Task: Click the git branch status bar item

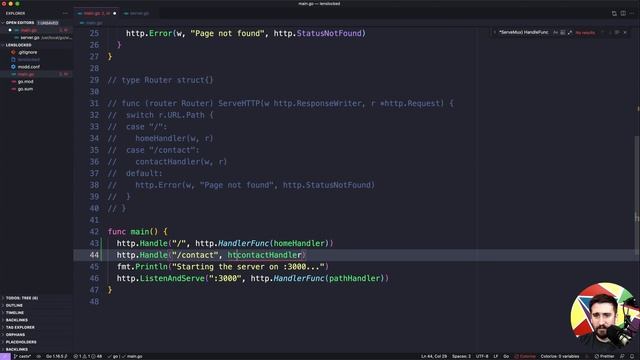Action: click(22, 356)
